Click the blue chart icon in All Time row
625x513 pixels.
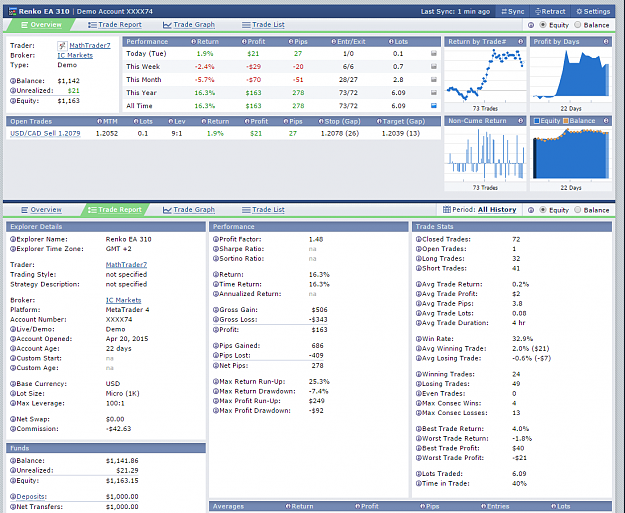pyautogui.click(x=434, y=106)
